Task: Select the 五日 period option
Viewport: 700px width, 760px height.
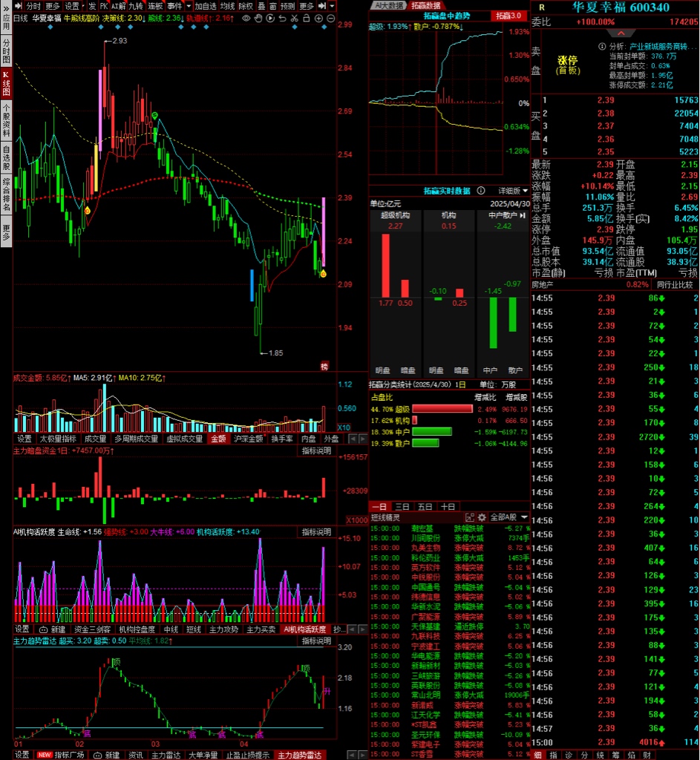Action: (425, 506)
